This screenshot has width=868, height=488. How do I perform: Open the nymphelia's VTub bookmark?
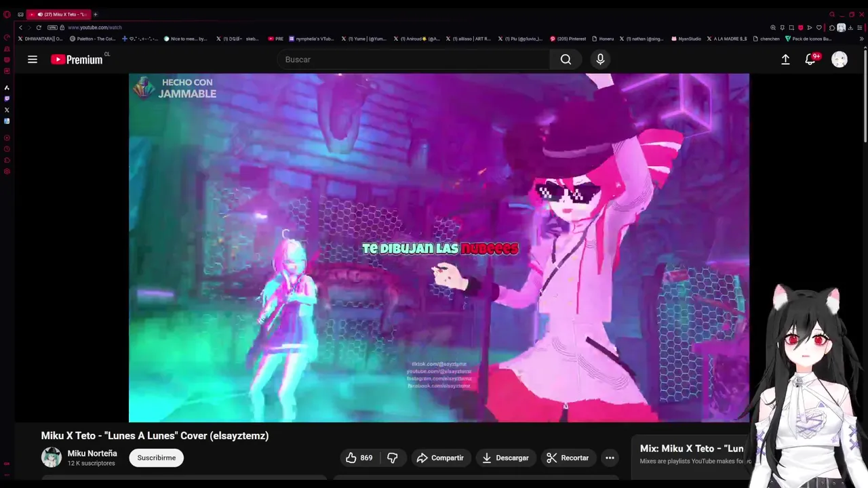coord(311,39)
